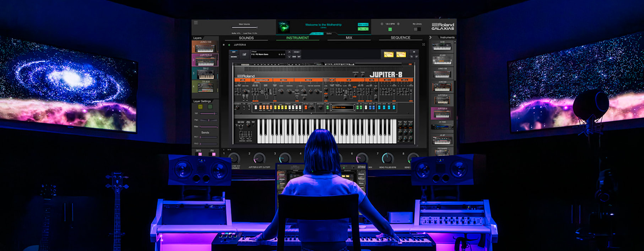Solo the layer with green S button
The image size is (644, 251).
[x=210, y=106]
